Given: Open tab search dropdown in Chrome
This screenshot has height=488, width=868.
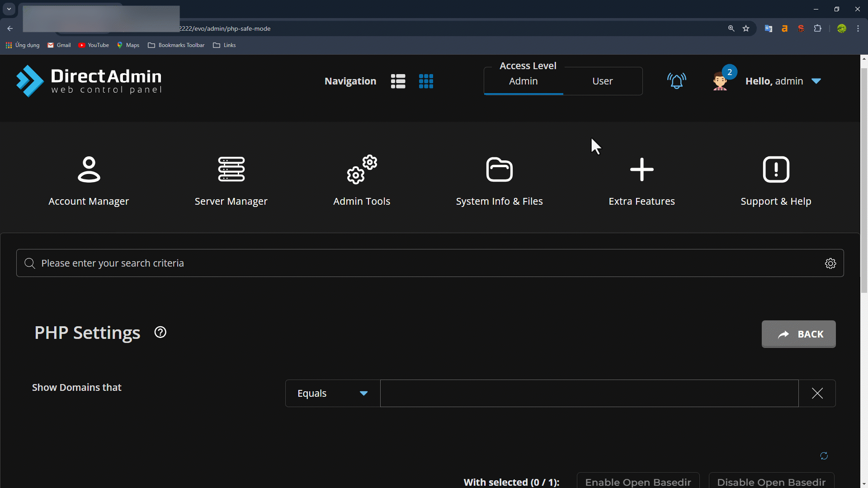Looking at the screenshot, I should (9, 9).
